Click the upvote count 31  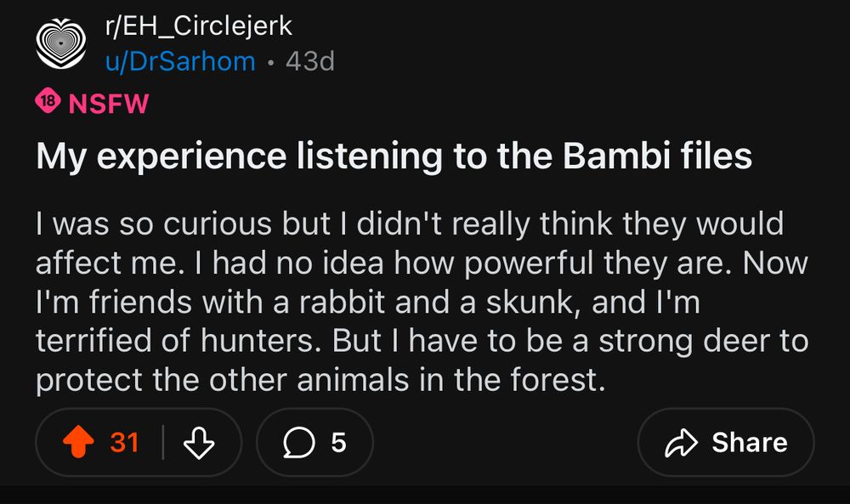125,442
